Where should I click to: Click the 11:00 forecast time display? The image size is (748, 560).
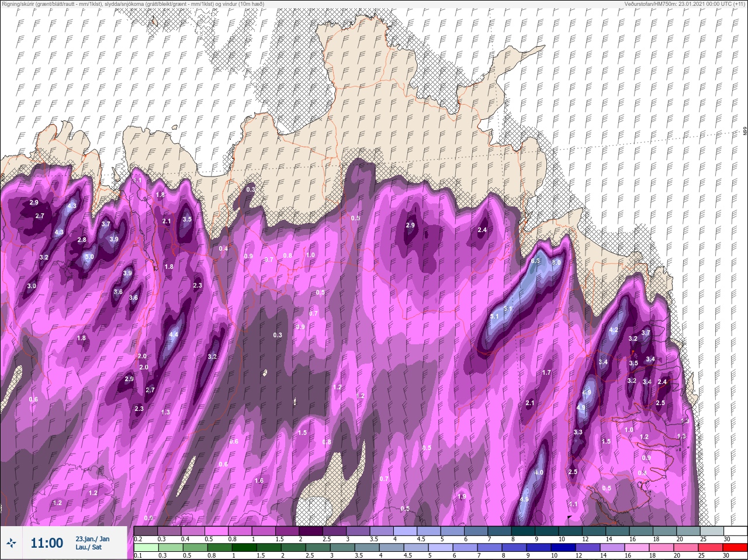coord(47,543)
